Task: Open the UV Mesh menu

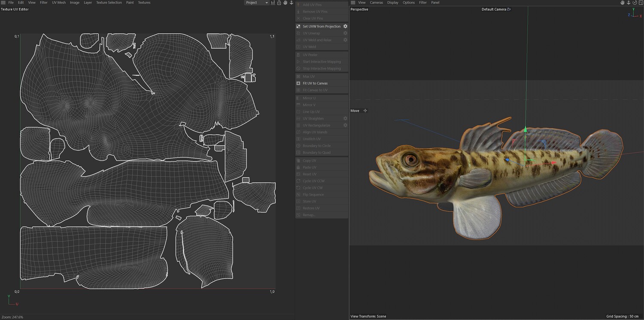Action: tap(59, 3)
